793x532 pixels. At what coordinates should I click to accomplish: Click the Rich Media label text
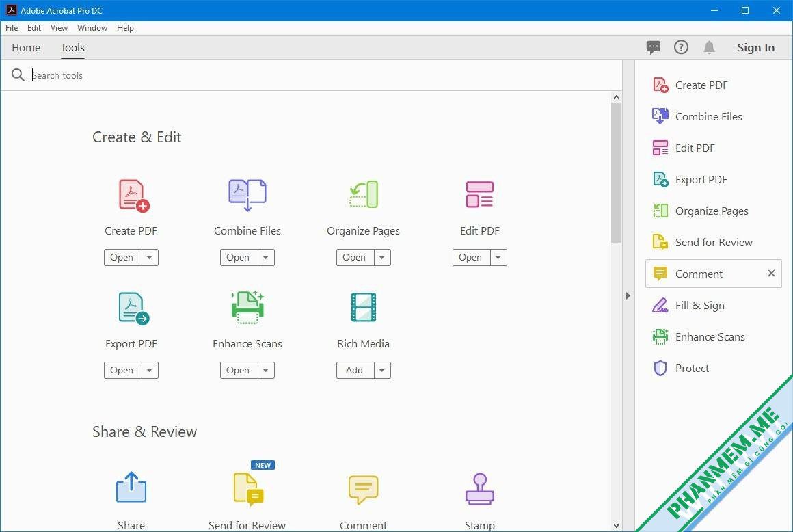tap(364, 344)
